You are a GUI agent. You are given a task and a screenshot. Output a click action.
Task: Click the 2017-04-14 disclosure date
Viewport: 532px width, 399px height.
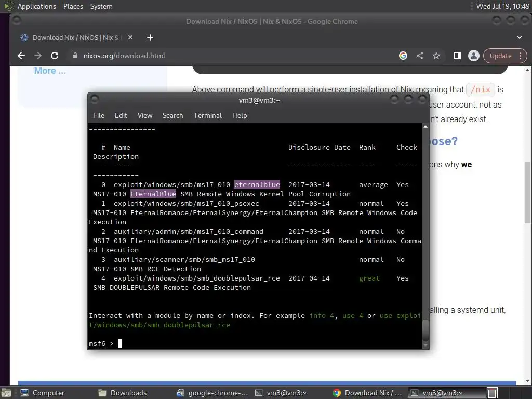(x=309, y=278)
